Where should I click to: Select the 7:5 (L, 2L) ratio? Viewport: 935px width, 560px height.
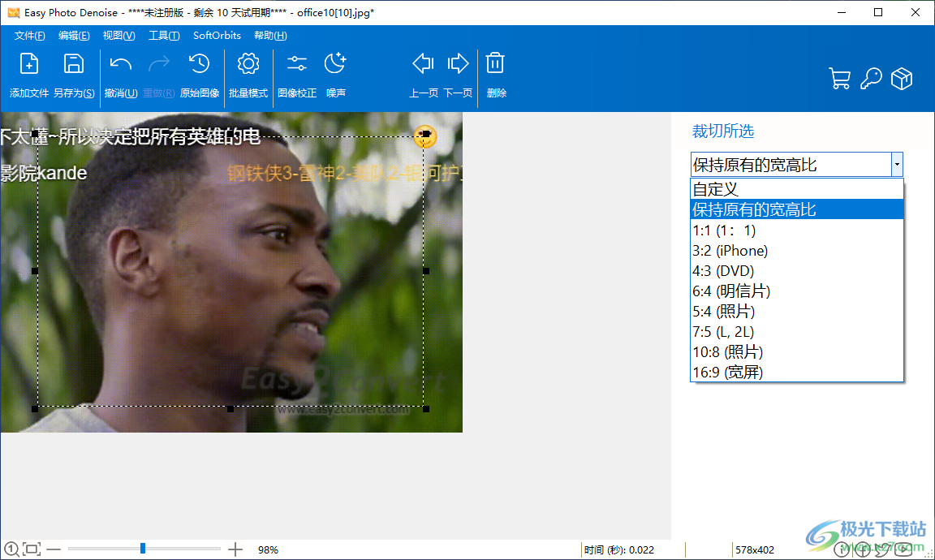797,332
